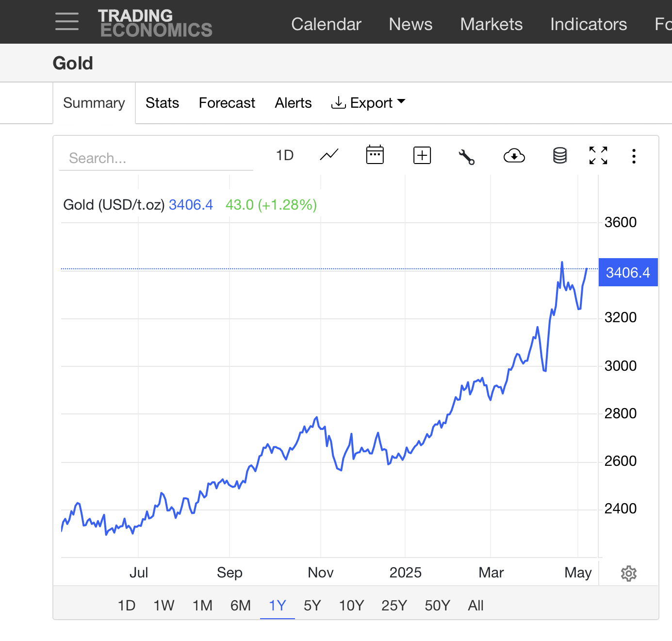Open the three-dot more options menu
This screenshot has height=641, width=672.
click(634, 156)
